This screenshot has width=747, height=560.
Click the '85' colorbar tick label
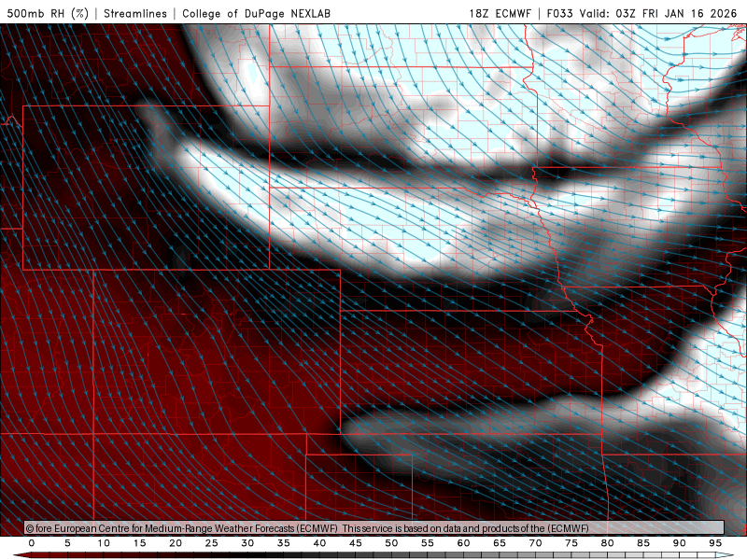tap(643, 543)
